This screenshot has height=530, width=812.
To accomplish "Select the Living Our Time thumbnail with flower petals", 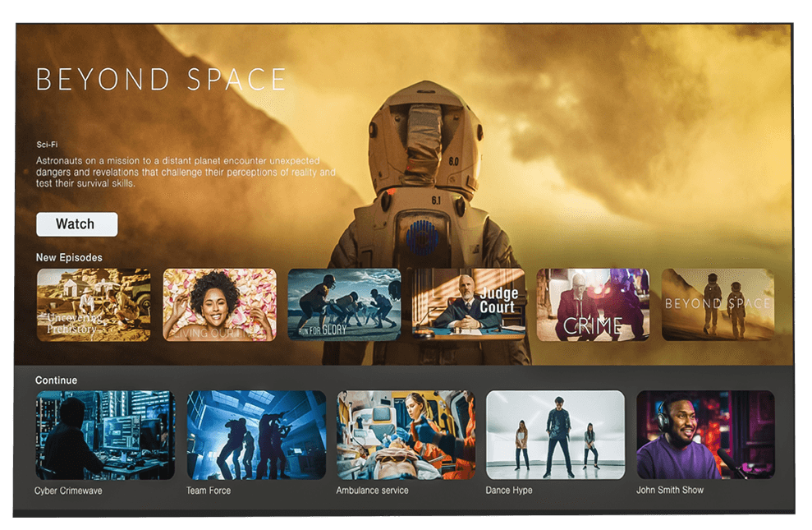I will [x=219, y=305].
